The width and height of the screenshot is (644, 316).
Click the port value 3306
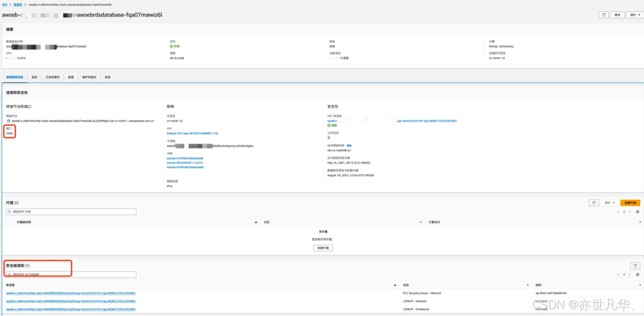(9, 133)
